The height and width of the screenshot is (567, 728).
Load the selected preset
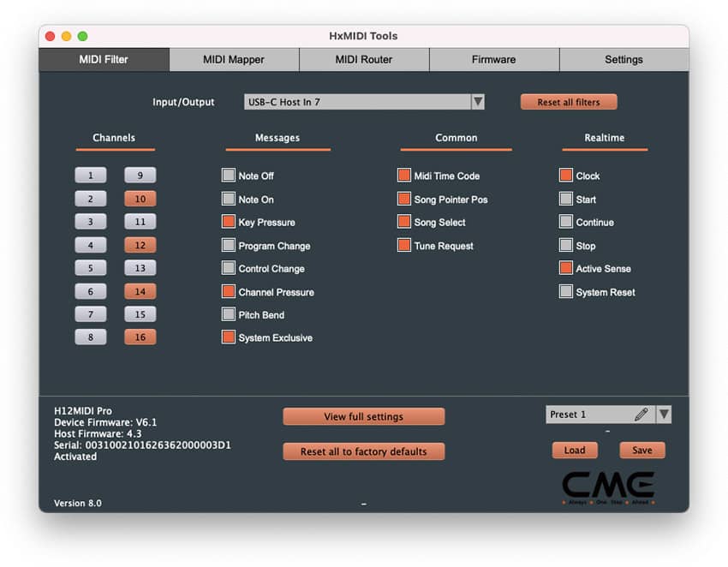pyautogui.click(x=575, y=450)
